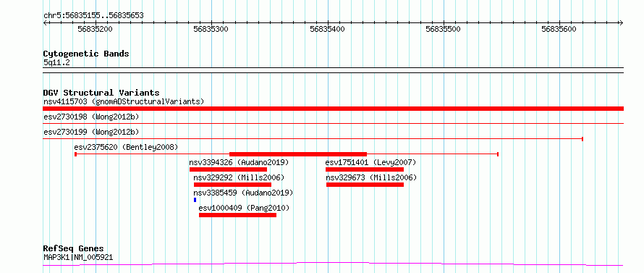Click thick inner segment of esv2375620 variant
Screen dimensions: 644x273
pyautogui.click(x=298, y=154)
